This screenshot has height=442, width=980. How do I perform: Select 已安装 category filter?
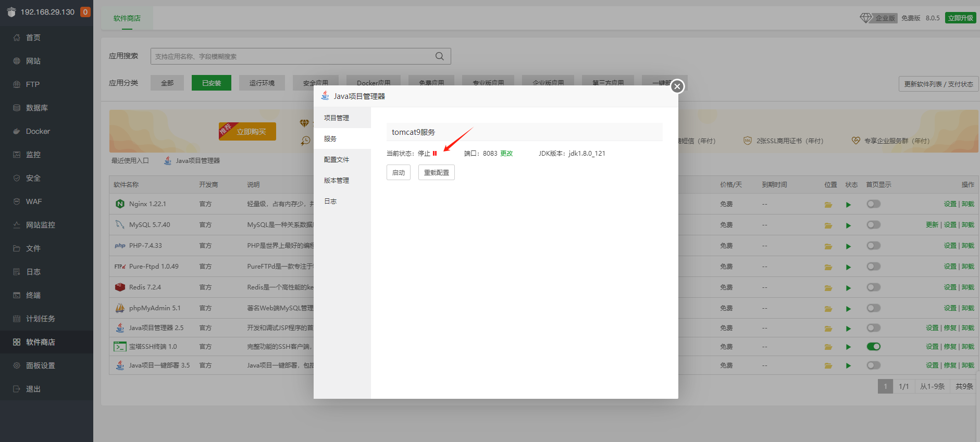pyautogui.click(x=212, y=83)
